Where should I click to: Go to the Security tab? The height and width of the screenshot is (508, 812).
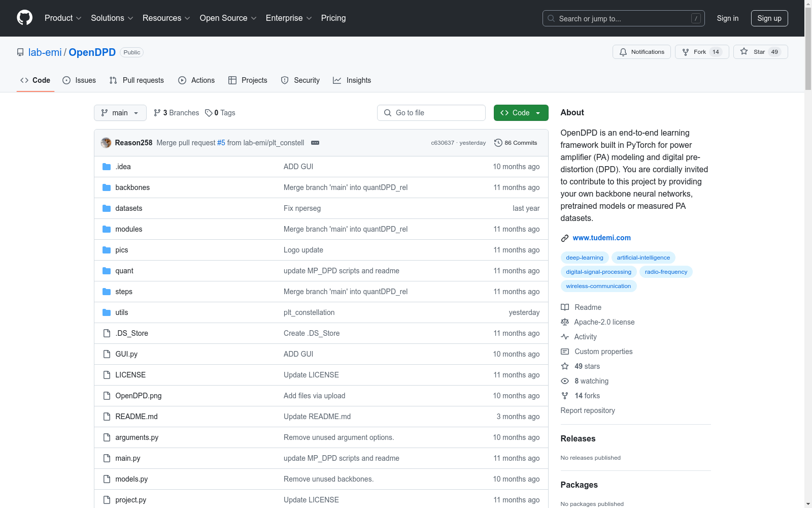(300, 80)
